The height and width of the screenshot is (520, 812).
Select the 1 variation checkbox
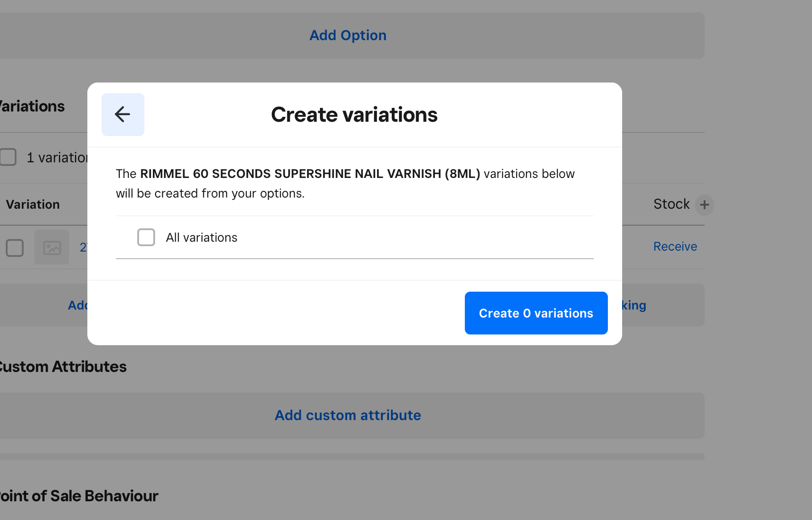click(8, 157)
